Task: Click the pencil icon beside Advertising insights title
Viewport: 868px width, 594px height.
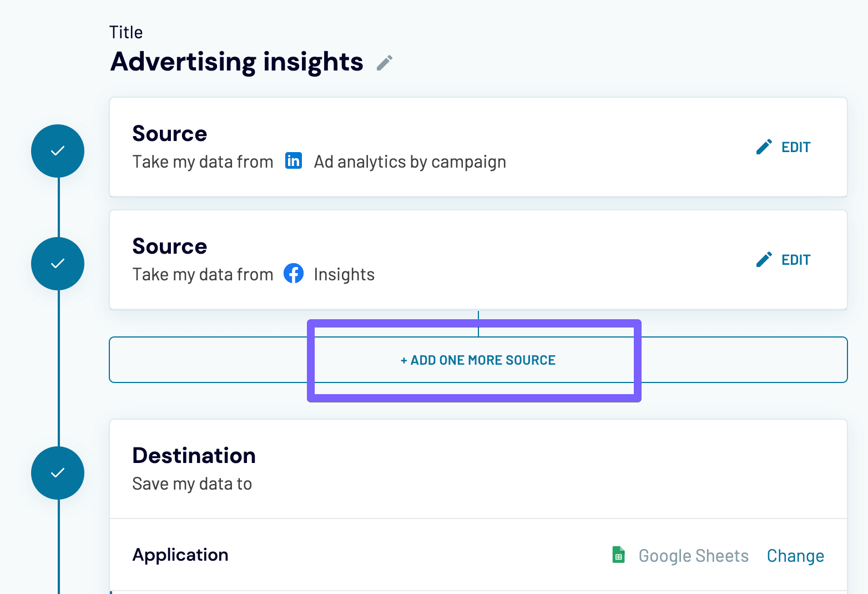Action: [384, 63]
